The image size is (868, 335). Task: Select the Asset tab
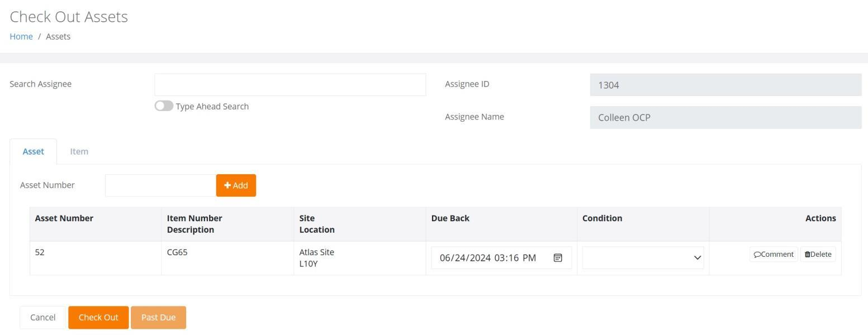pyautogui.click(x=33, y=151)
